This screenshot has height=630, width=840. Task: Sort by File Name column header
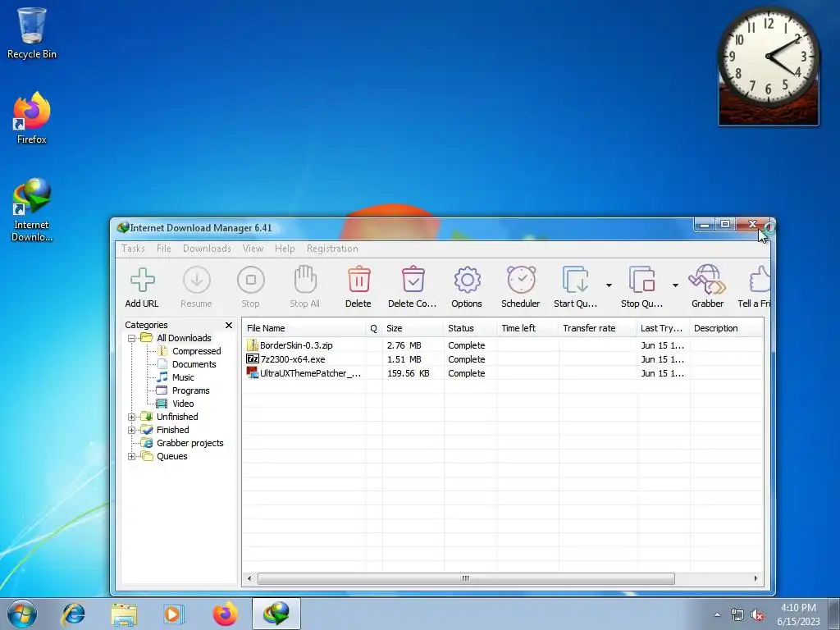coord(304,328)
